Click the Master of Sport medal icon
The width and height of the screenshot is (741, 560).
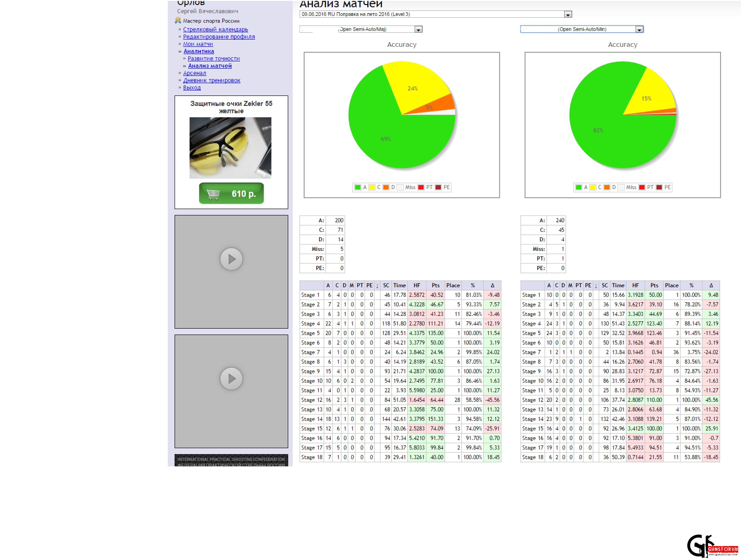tap(178, 20)
